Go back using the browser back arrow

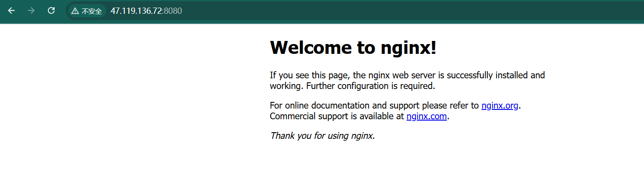point(12,11)
